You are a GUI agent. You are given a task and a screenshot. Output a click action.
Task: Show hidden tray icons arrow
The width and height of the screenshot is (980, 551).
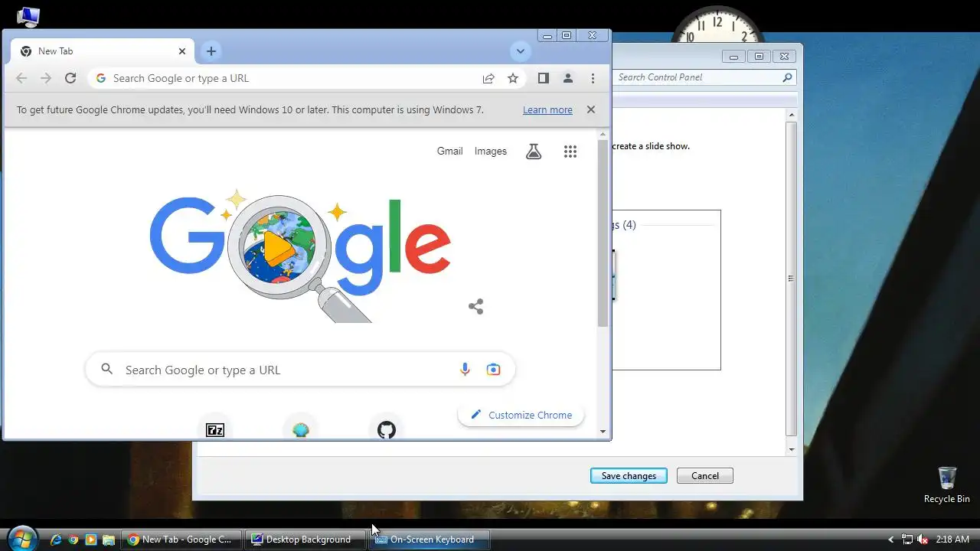pyautogui.click(x=890, y=540)
